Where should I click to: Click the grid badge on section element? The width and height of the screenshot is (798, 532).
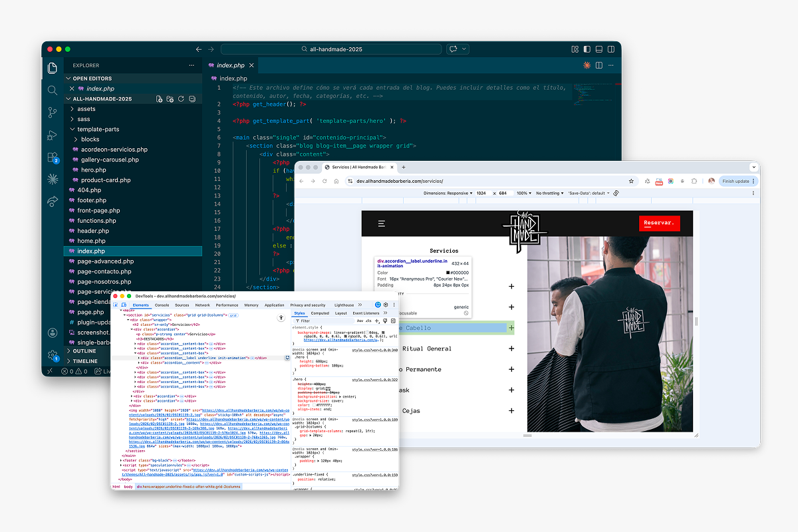pos(233,315)
